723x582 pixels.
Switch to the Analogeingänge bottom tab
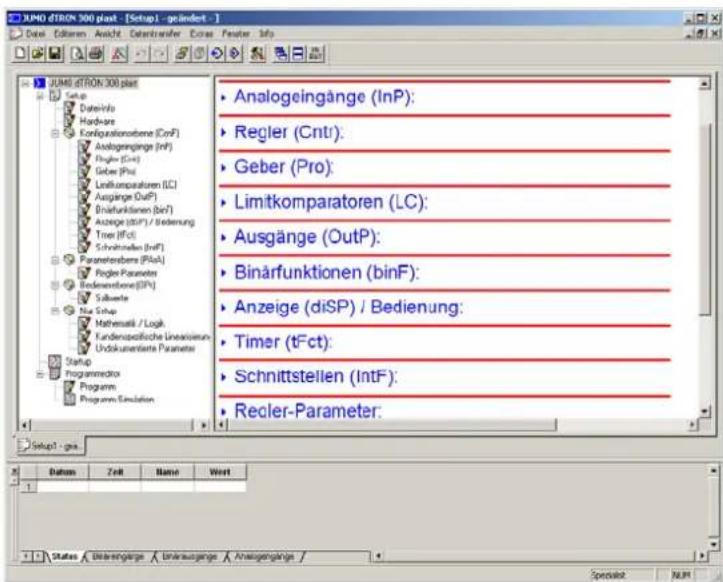[x=264, y=557]
